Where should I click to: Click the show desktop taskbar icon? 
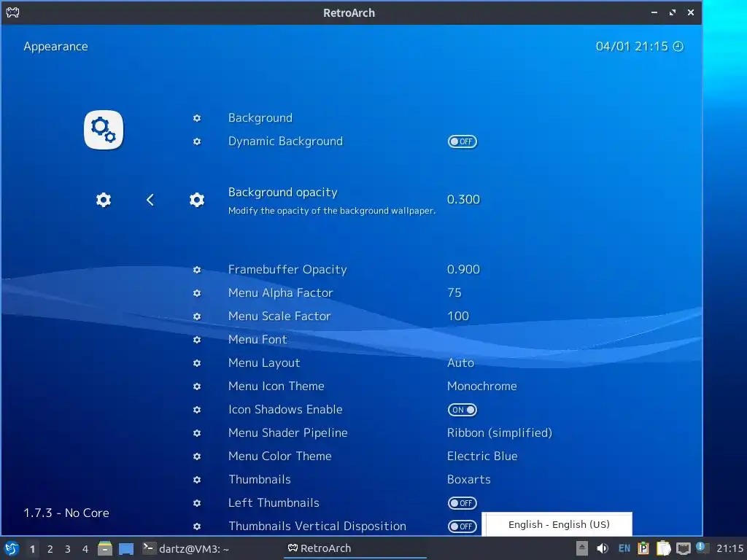[x=126, y=549]
